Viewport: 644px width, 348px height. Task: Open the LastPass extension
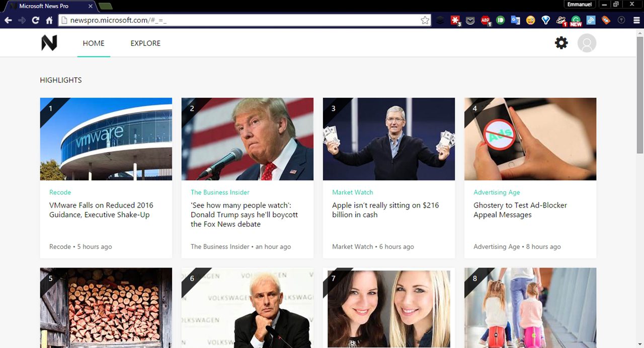coord(455,20)
